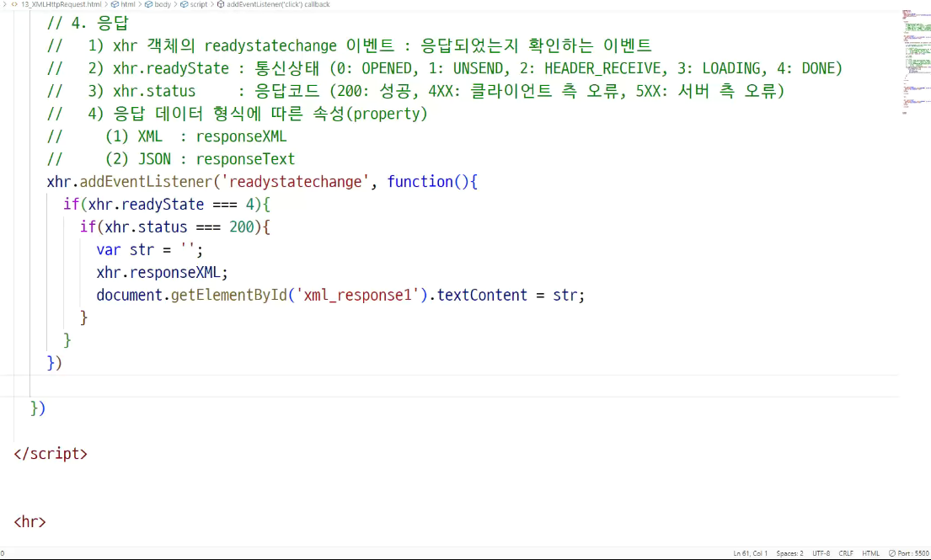Open Go to Line via Ln 61, Col 1
Viewport: 931px width, 560px height.
click(751, 553)
